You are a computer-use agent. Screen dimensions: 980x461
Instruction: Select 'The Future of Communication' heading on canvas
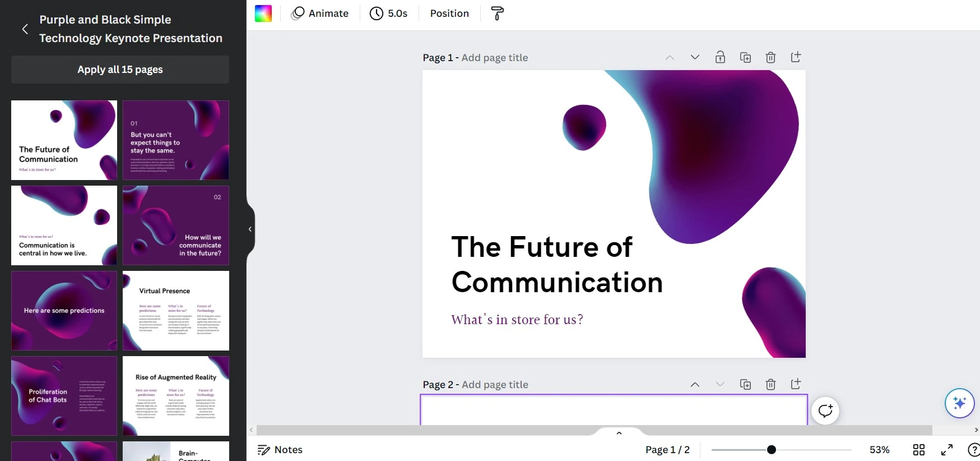(x=557, y=264)
